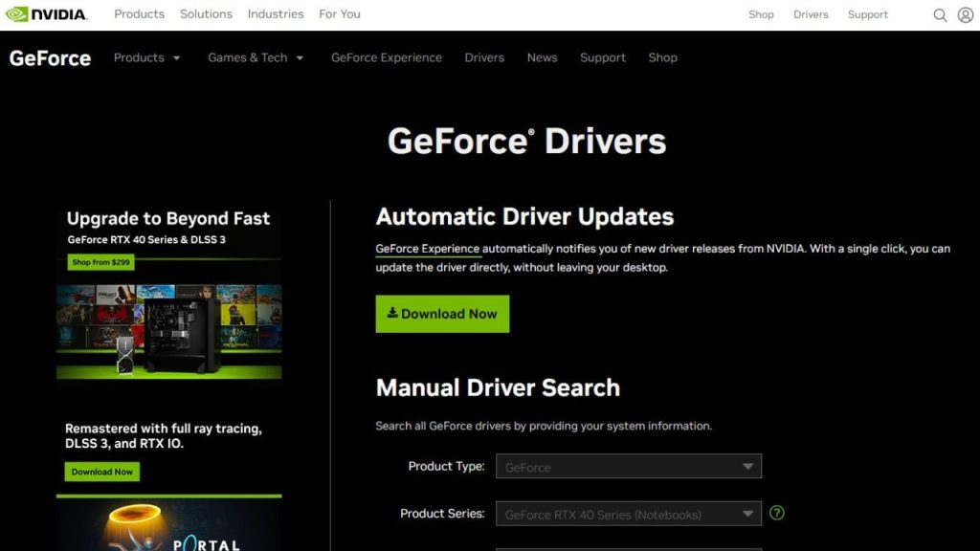This screenshot has width=980, height=551.
Task: Open the RTX 40 Series PC promo image
Action: [168, 331]
